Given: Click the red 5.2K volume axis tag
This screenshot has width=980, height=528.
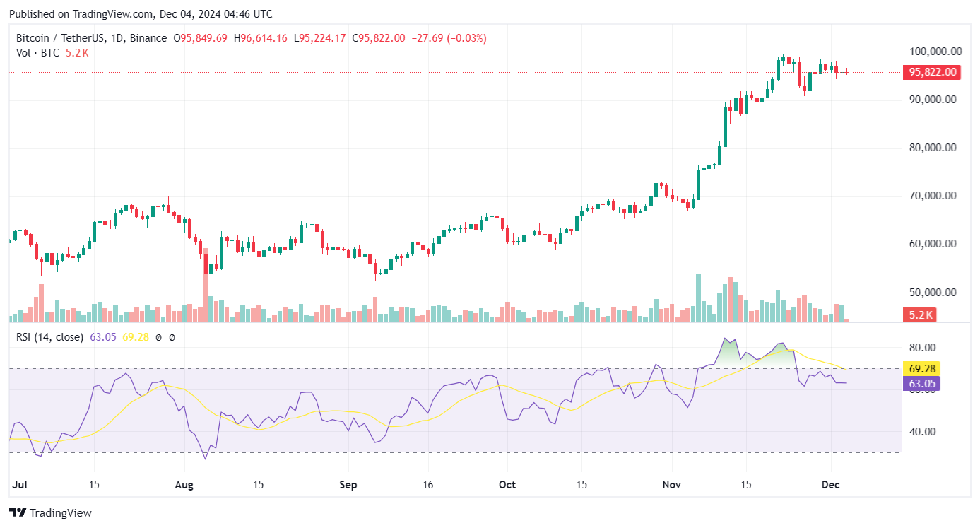Looking at the screenshot, I should [x=920, y=315].
